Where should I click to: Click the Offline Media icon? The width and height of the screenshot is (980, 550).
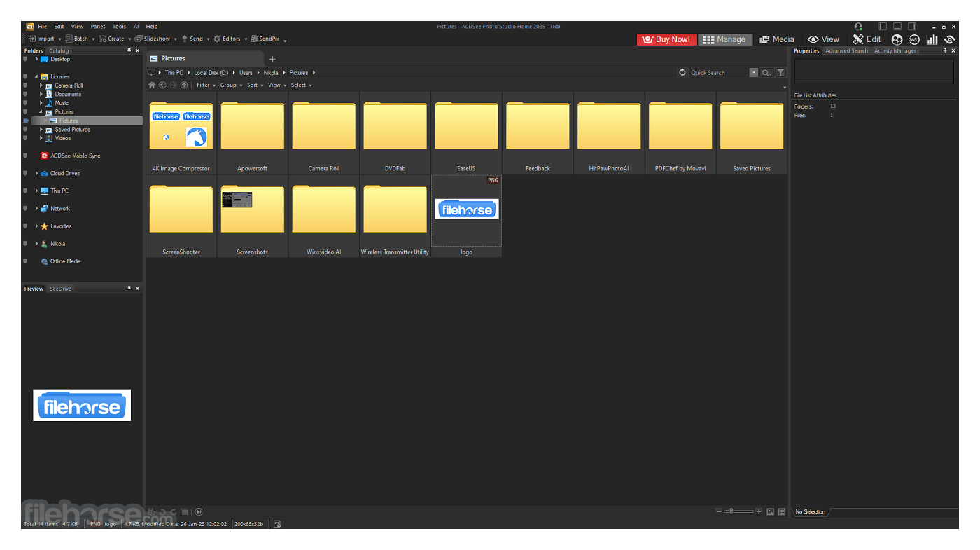(x=44, y=261)
